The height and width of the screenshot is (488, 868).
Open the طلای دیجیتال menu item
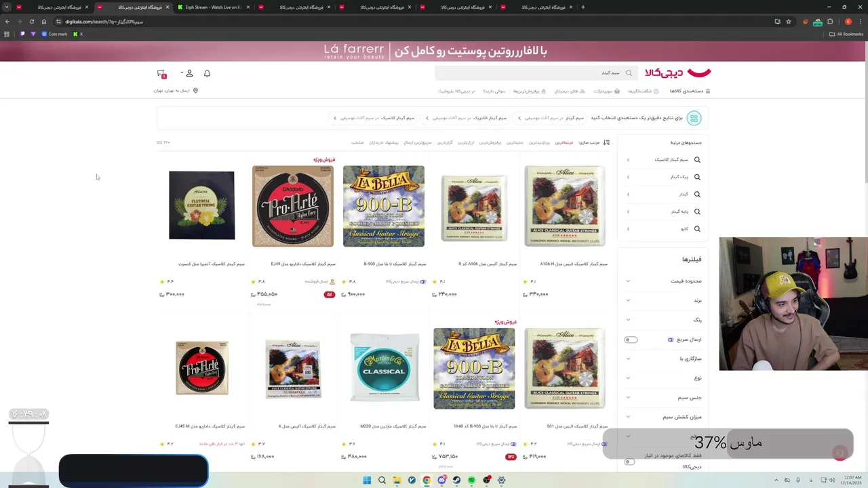coord(570,91)
